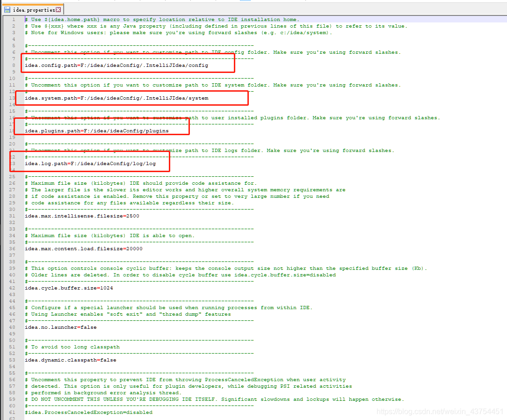Select line 42 via its line number
The height and width of the screenshot is (420, 507).
pyautogui.click(x=13, y=288)
